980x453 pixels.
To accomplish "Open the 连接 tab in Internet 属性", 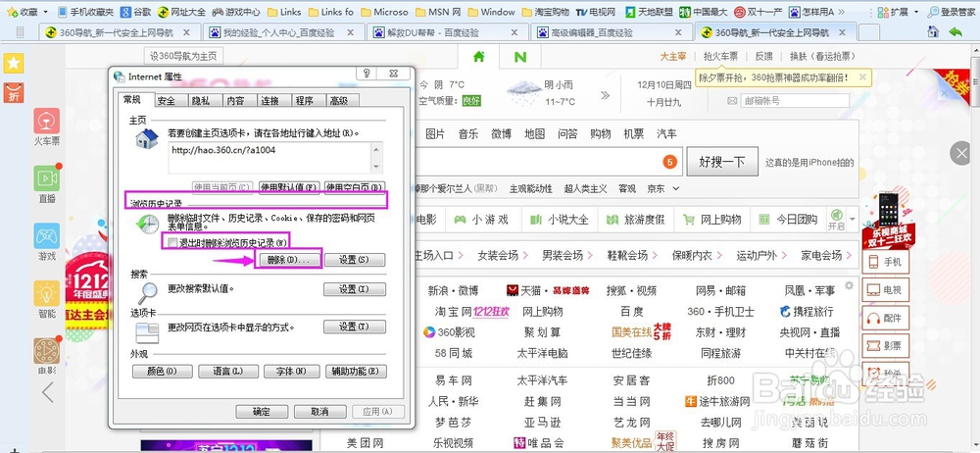I will tap(270, 101).
